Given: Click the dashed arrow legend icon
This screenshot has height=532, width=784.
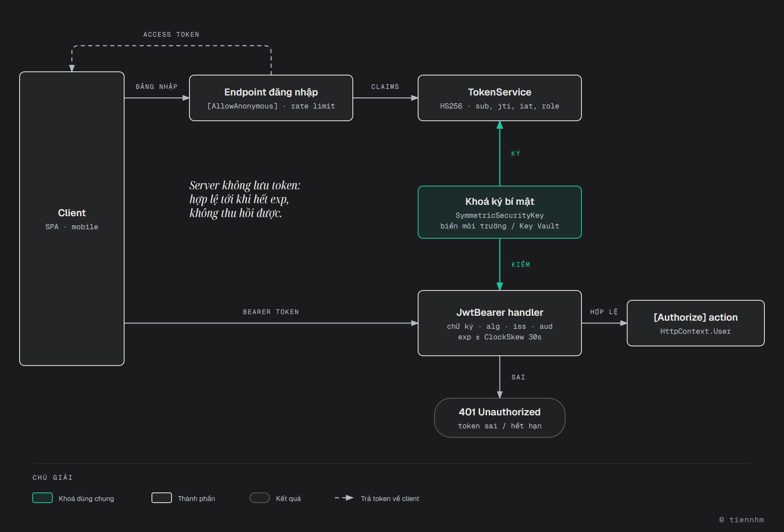Looking at the screenshot, I should click(x=344, y=498).
